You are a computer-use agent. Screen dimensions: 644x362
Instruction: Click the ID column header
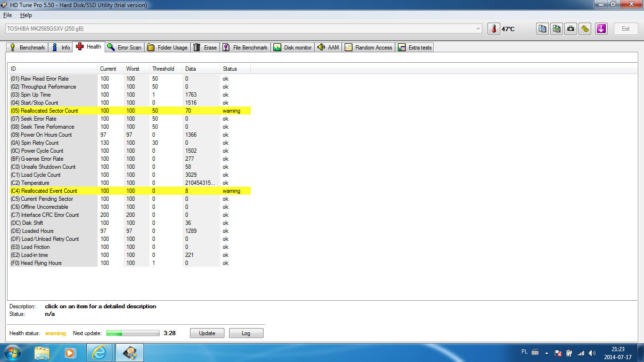(52, 69)
